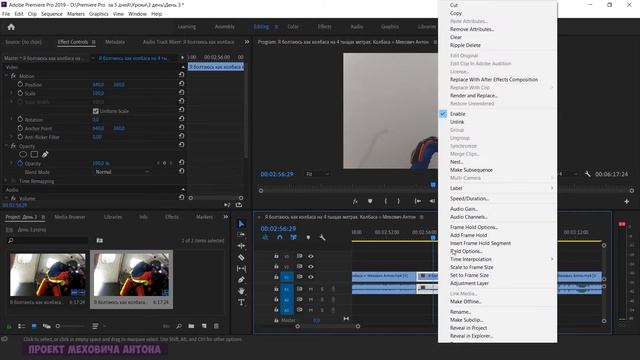
Task: Create 4-point polygon mask under Opacity
Action: (x=34, y=154)
